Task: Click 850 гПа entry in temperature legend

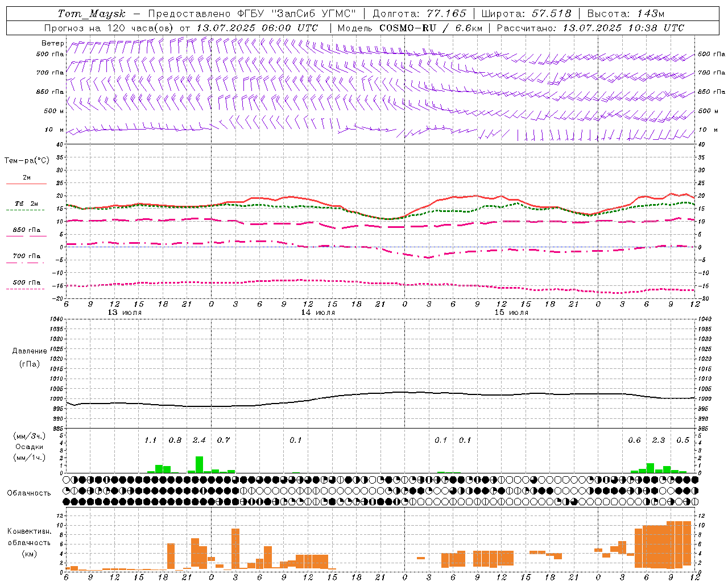Action: (27, 230)
